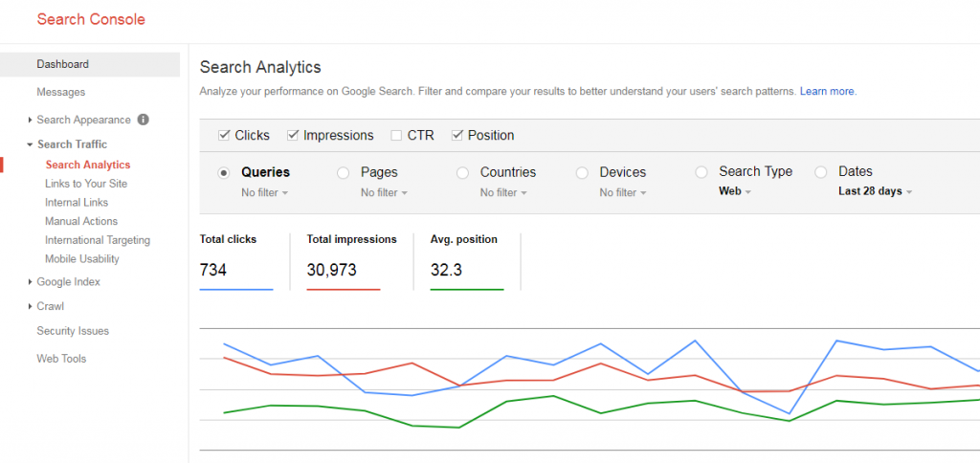Screen dimensions: 980x463
Task: Uncheck the Position checkbox
Action: (x=457, y=135)
